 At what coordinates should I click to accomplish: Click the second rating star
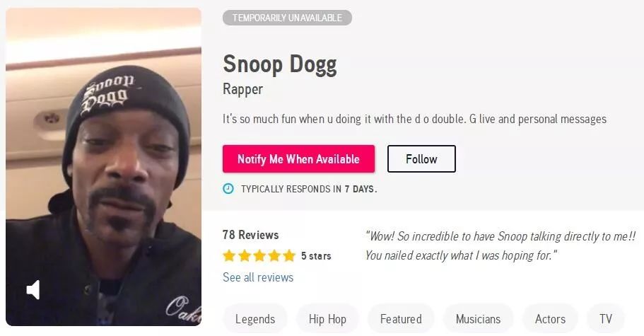(245, 255)
